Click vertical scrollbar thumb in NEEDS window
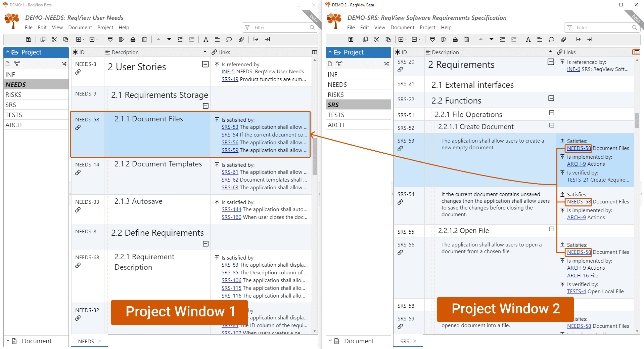This screenshot has height=349, width=644. tap(315, 157)
